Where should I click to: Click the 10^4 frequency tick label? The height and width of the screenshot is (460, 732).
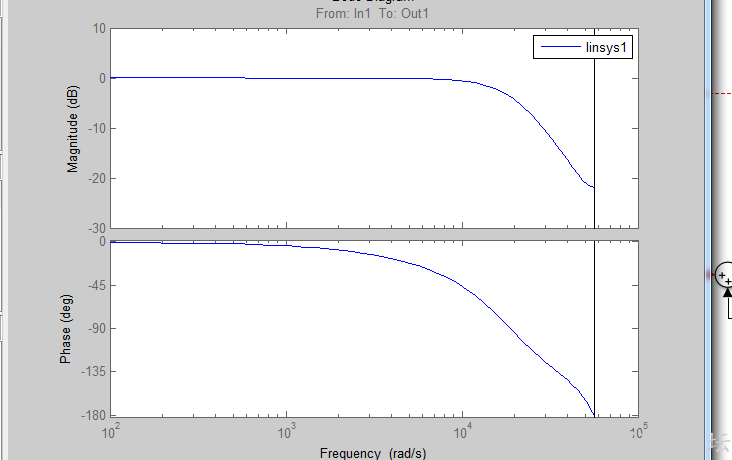click(x=463, y=432)
